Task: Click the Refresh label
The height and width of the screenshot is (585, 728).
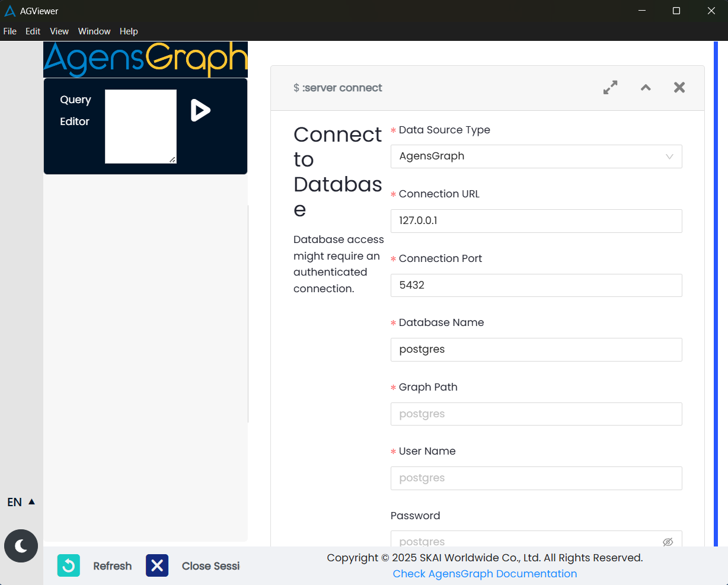Action: pos(113,566)
